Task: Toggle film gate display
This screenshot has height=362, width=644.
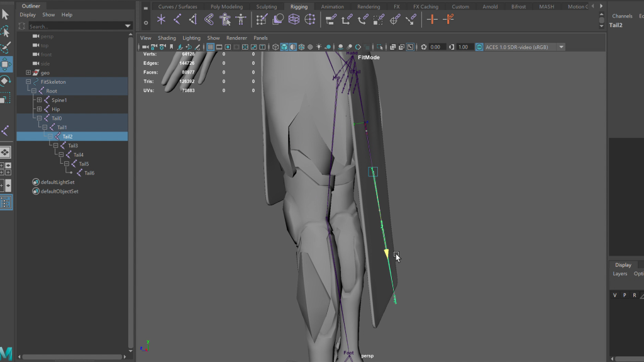Action: pos(219,47)
